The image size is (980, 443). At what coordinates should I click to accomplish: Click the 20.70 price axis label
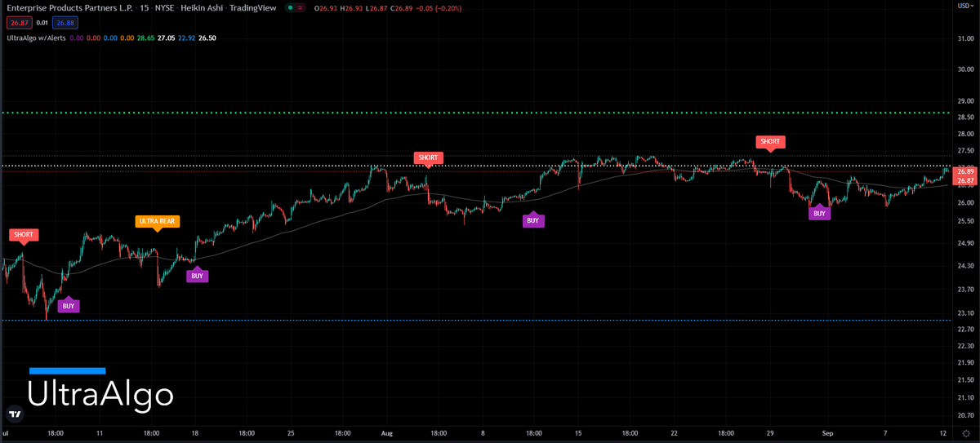point(964,415)
